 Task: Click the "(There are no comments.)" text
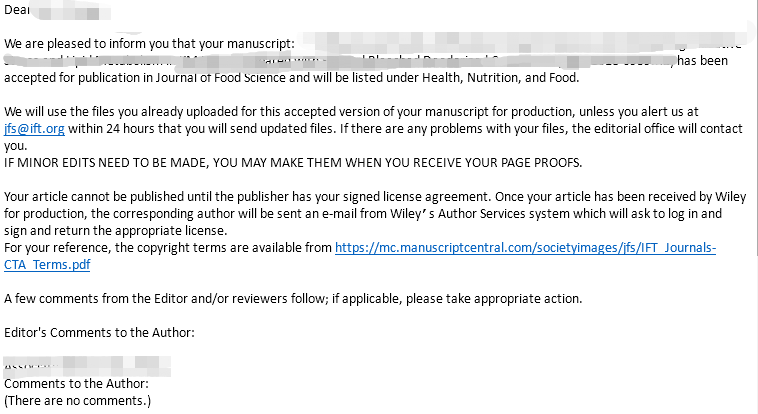(x=77, y=401)
